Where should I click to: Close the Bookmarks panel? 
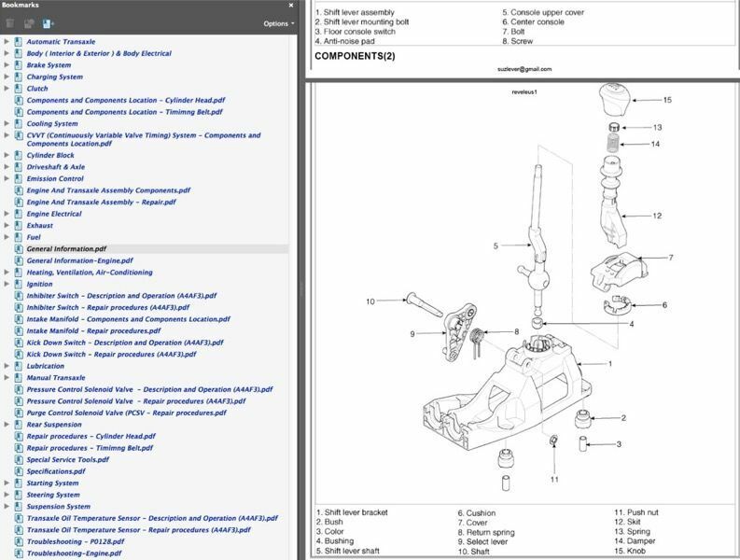point(291,6)
